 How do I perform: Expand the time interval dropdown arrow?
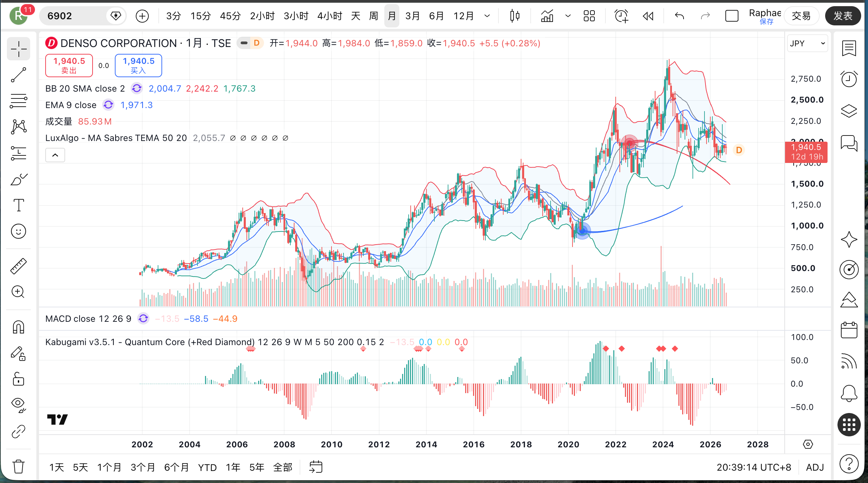(x=487, y=16)
